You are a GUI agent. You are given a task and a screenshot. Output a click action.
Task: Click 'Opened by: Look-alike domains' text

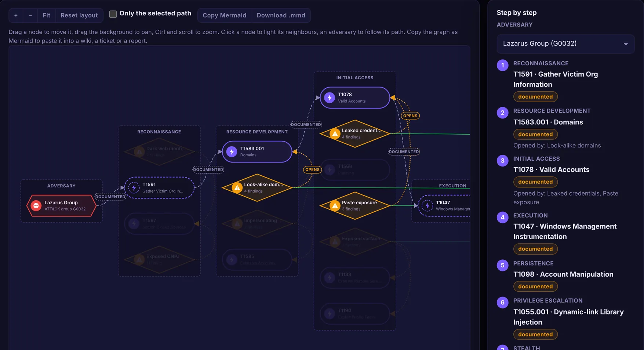(x=557, y=146)
